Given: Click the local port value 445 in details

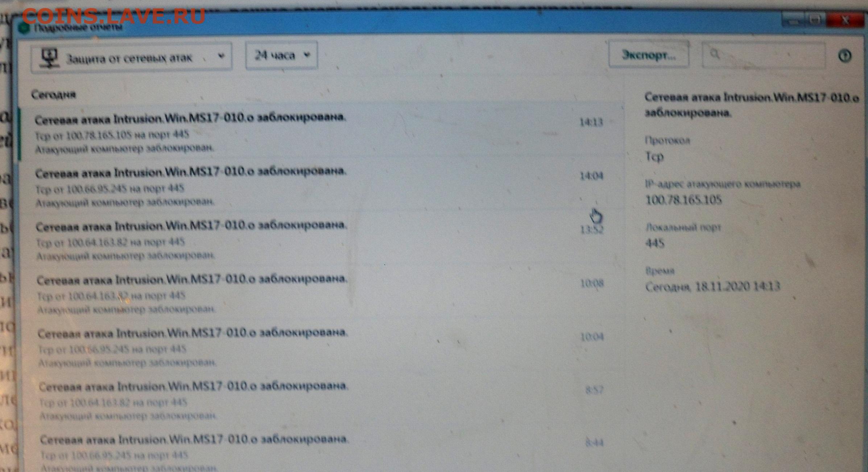Looking at the screenshot, I should point(655,243).
